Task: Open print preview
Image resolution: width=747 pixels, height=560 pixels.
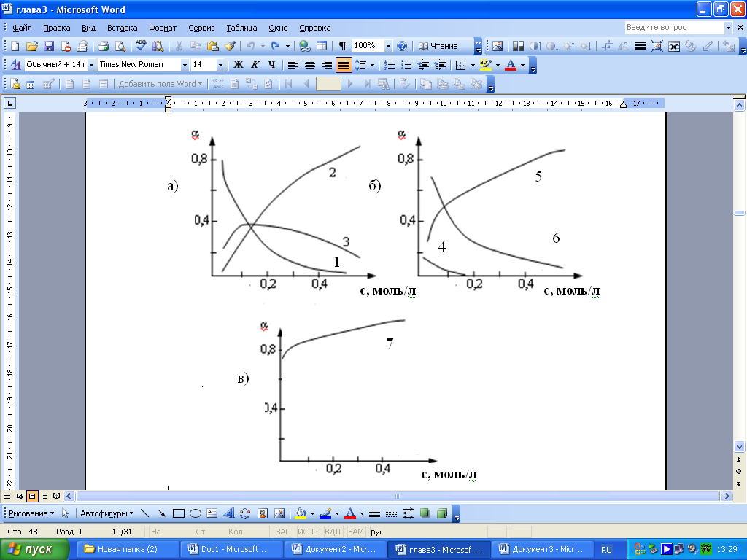Action: click(120, 46)
